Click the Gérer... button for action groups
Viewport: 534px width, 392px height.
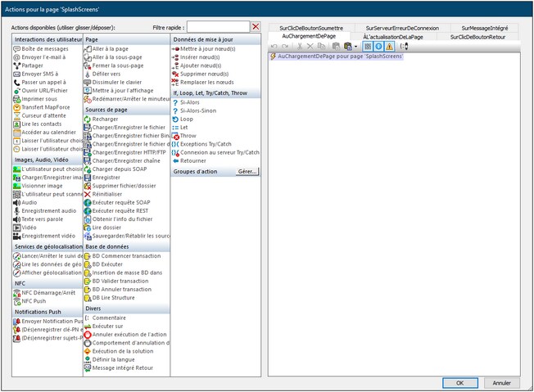click(x=246, y=172)
